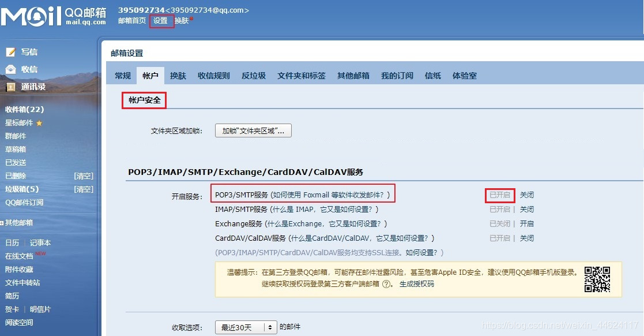Open the 最近30天 fetch range dropdown
The image size is (644, 336).
(x=246, y=327)
